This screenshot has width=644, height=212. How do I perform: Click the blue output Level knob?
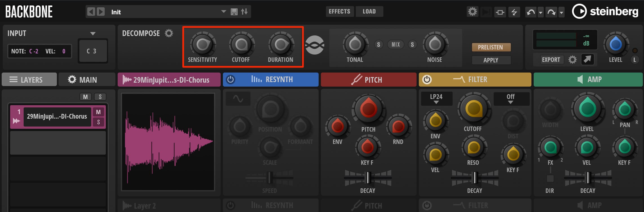point(616,44)
